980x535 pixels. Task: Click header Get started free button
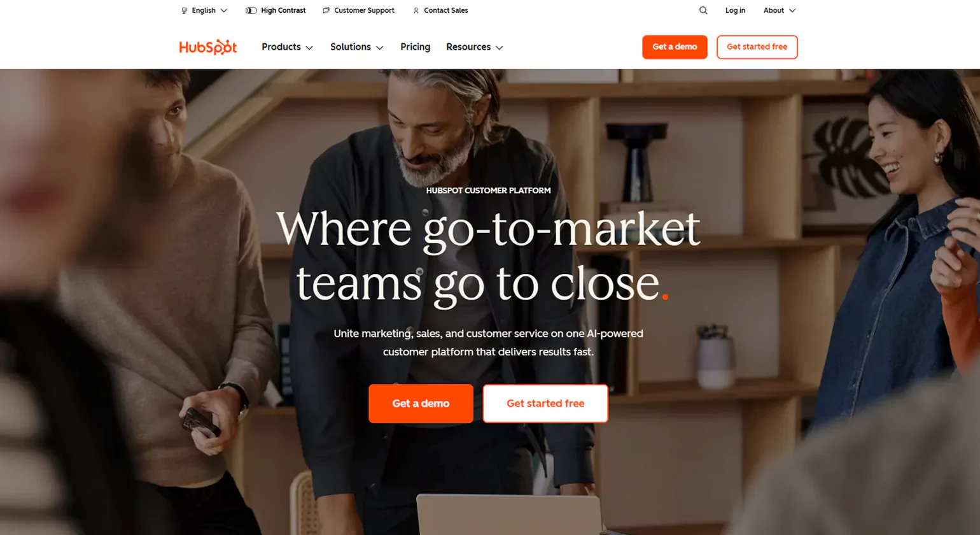pyautogui.click(x=757, y=47)
